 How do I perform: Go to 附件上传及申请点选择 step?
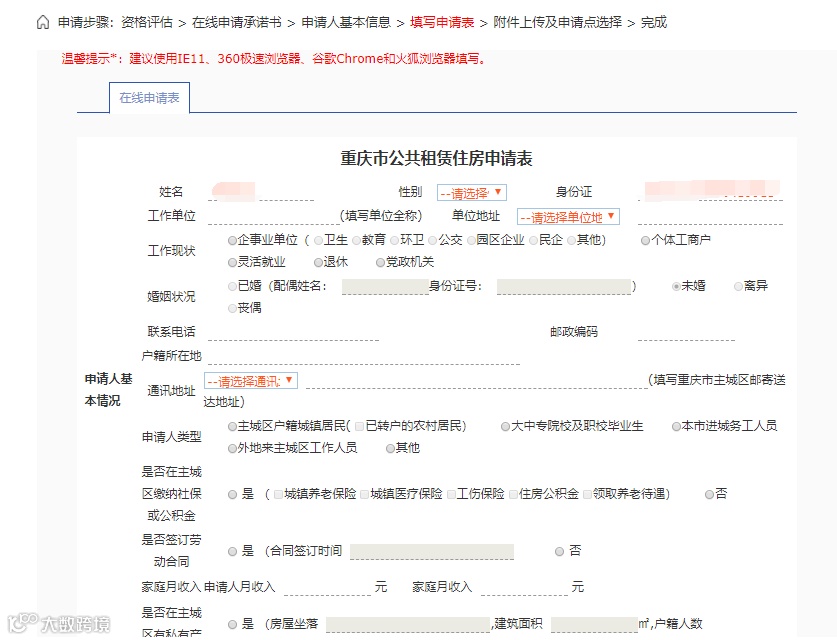click(x=557, y=22)
